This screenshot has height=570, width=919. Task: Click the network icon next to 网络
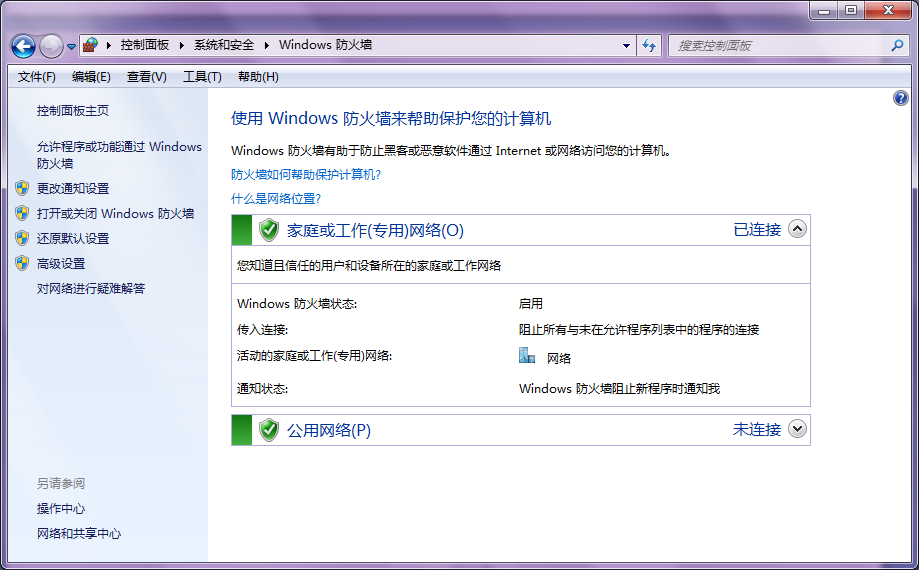coord(527,356)
